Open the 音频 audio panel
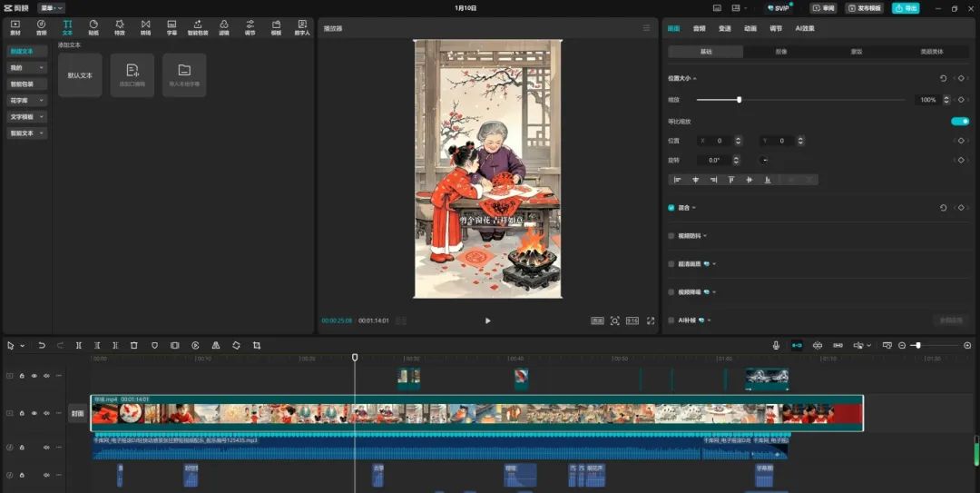Screen dimensions: 980x493 (41, 27)
